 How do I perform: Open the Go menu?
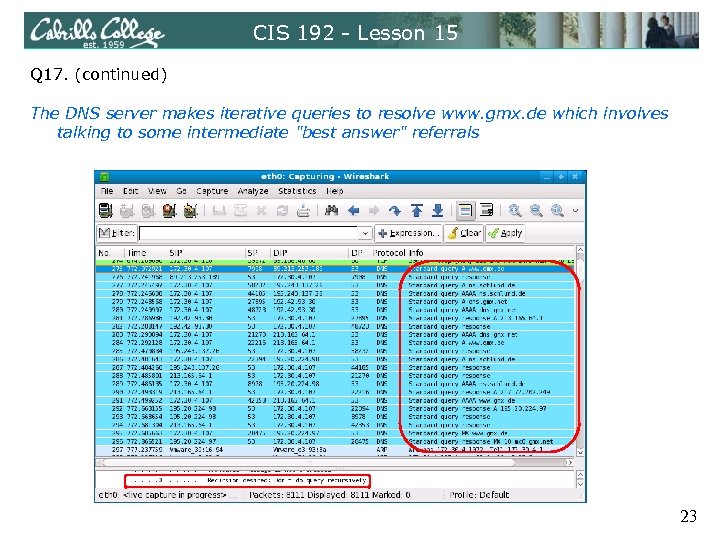[181, 191]
